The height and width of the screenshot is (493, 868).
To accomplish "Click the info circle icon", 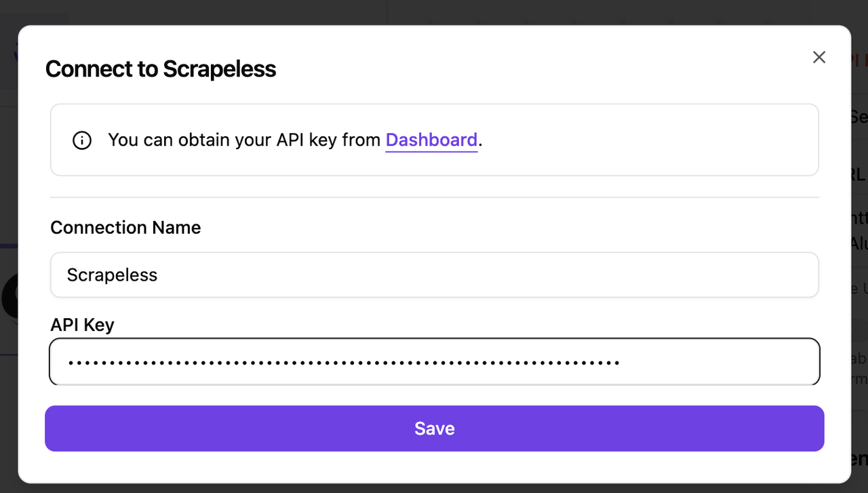I will point(82,140).
